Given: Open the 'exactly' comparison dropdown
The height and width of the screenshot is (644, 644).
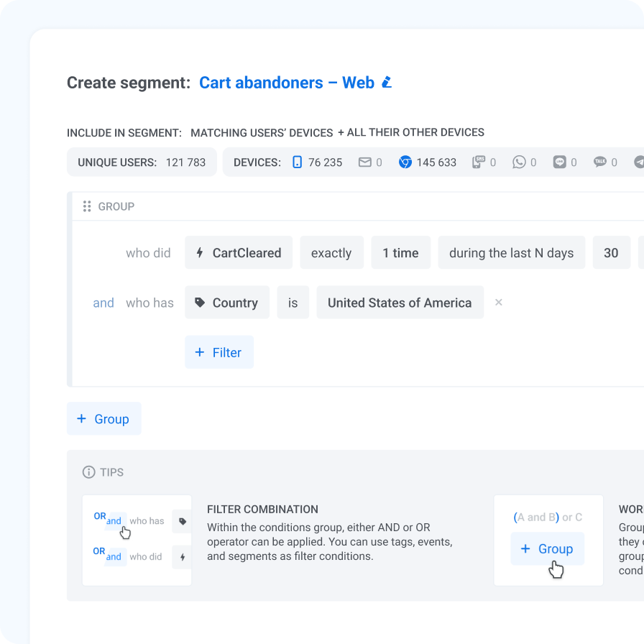Looking at the screenshot, I should click(x=331, y=252).
